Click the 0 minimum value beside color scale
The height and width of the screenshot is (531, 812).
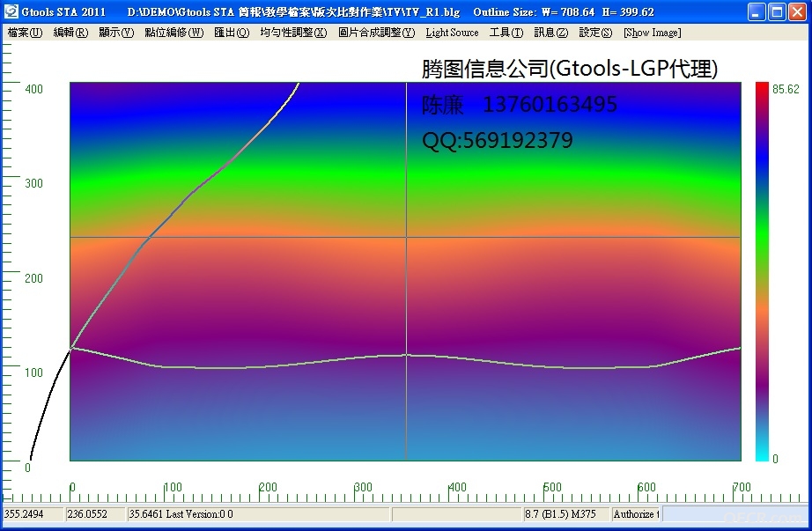[775, 459]
